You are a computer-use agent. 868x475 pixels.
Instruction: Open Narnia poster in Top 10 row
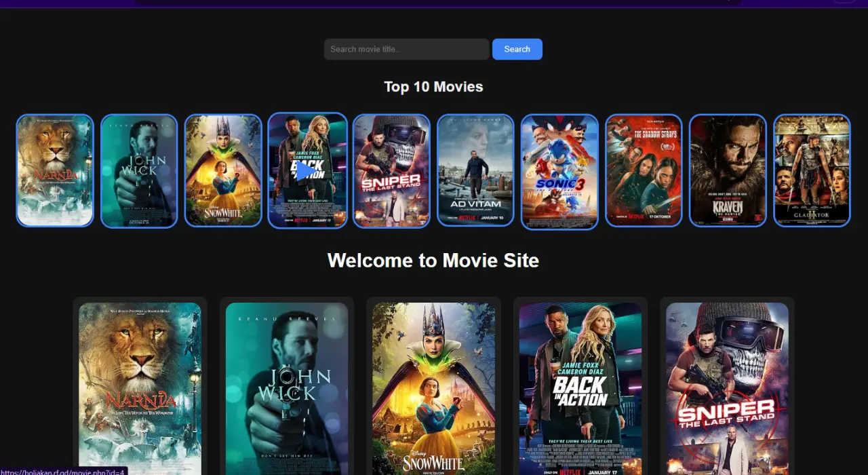point(55,170)
